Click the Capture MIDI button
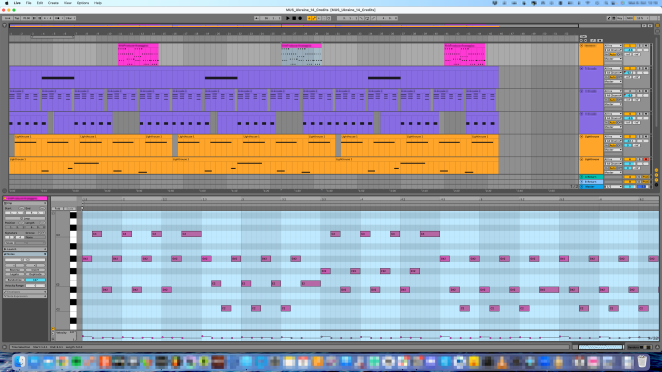 coord(324,18)
